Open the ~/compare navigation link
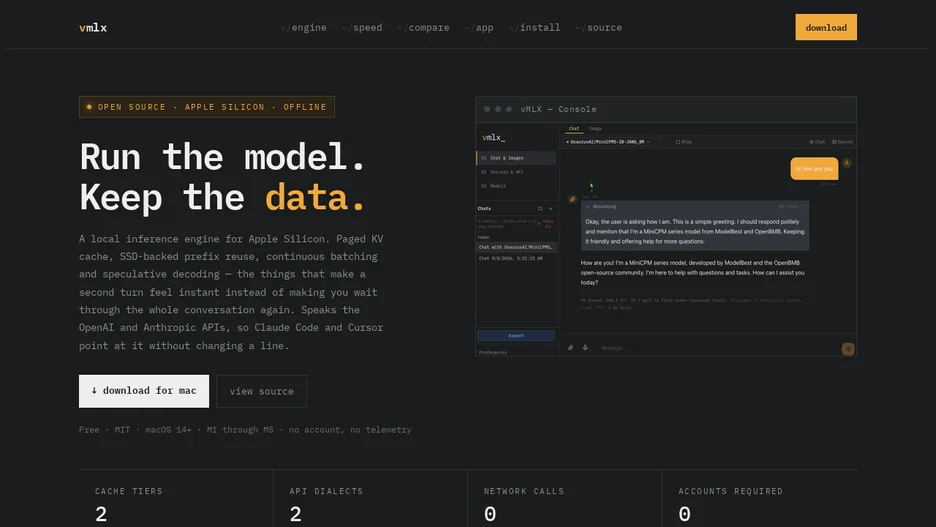 coord(423,27)
